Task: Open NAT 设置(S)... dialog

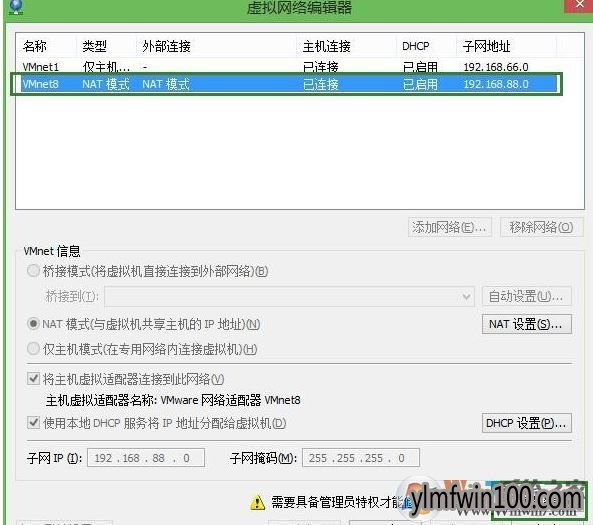Action: (x=526, y=324)
